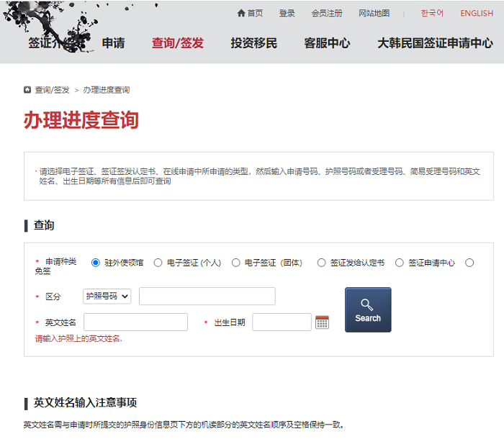This screenshot has height=439, width=504.
Task: Open the birth date calendar picker icon
Action: tap(322, 322)
